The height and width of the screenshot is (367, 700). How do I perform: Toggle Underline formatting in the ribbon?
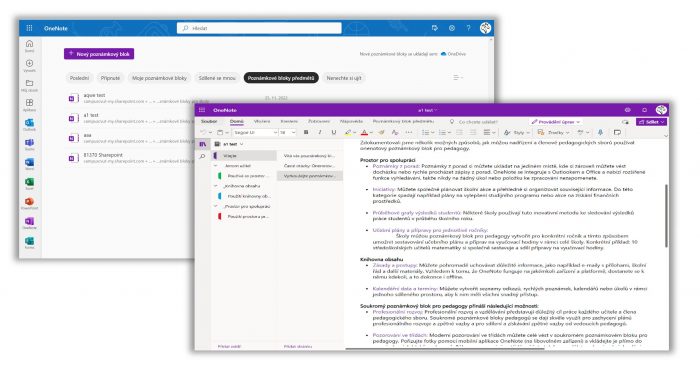coord(333,133)
